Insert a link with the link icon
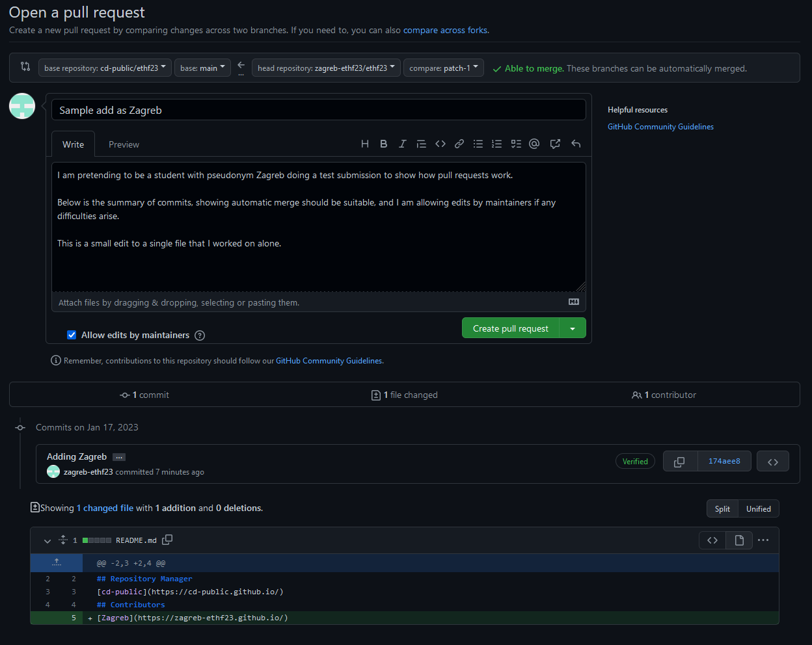Image resolution: width=812 pixels, height=645 pixels. pos(459,144)
